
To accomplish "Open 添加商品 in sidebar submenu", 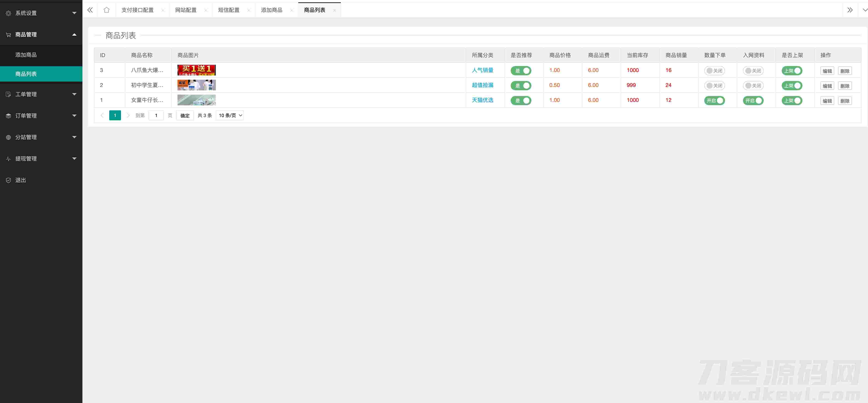I will (x=26, y=55).
